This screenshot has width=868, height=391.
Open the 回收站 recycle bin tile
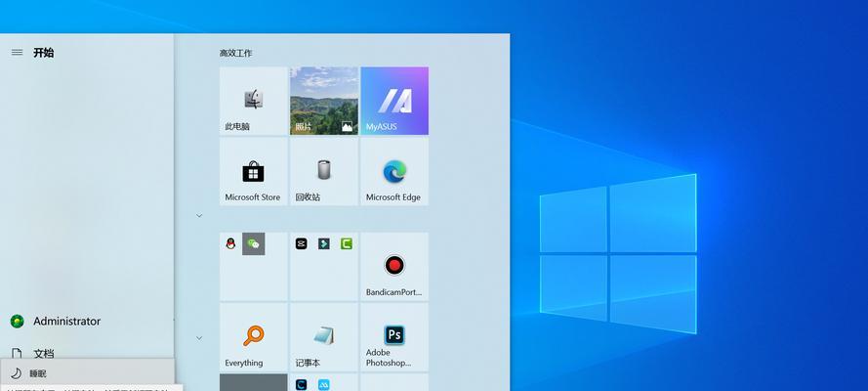324,172
